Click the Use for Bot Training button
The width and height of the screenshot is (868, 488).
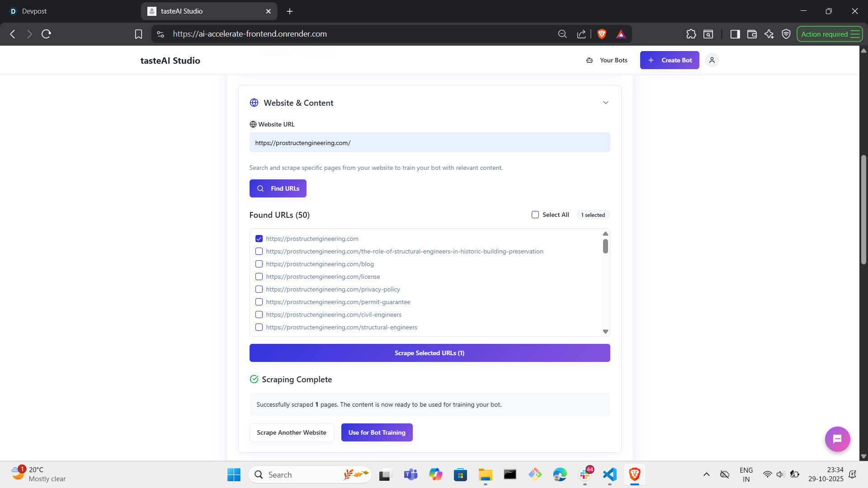coord(377,432)
